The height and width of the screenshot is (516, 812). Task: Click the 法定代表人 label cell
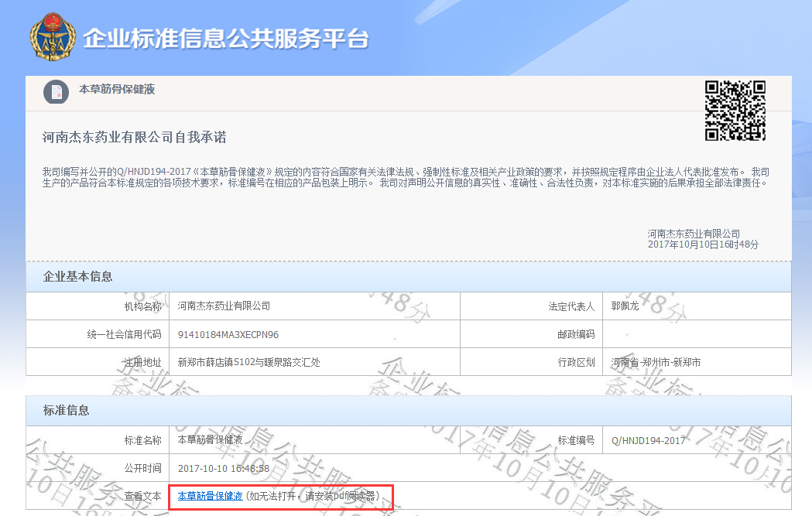pos(531,306)
